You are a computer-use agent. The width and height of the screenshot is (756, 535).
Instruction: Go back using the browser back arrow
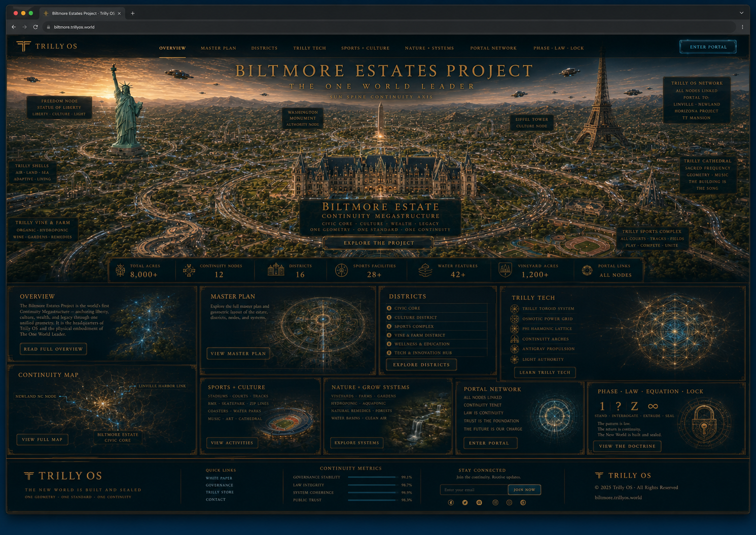coord(14,27)
